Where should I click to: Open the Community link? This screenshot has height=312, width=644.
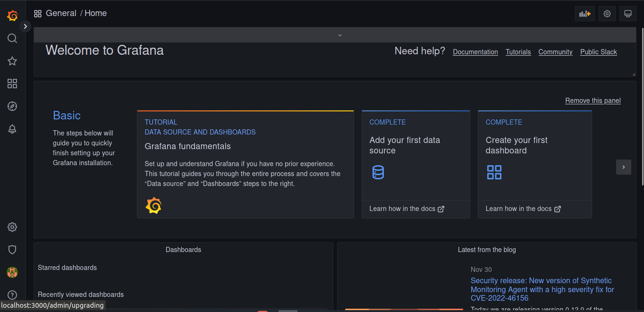point(556,52)
